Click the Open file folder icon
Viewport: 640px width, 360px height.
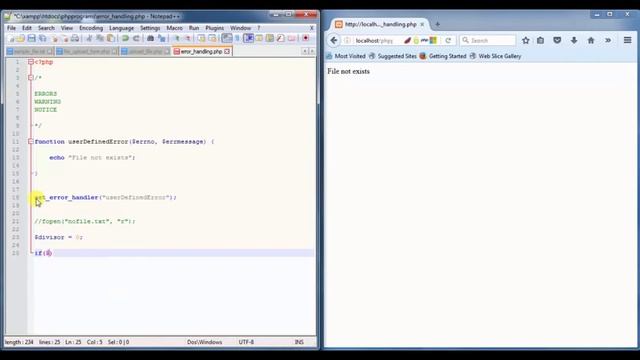pyautogui.click(x=20, y=38)
